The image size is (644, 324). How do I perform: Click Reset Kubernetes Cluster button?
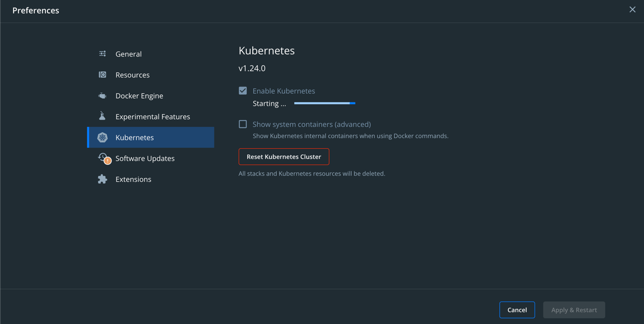284,156
